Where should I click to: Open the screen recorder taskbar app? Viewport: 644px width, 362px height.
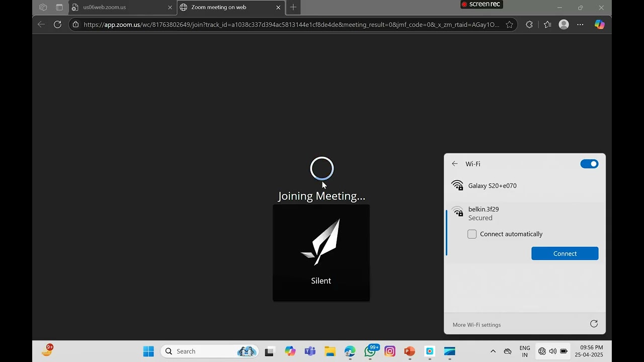pyautogui.click(x=430, y=351)
